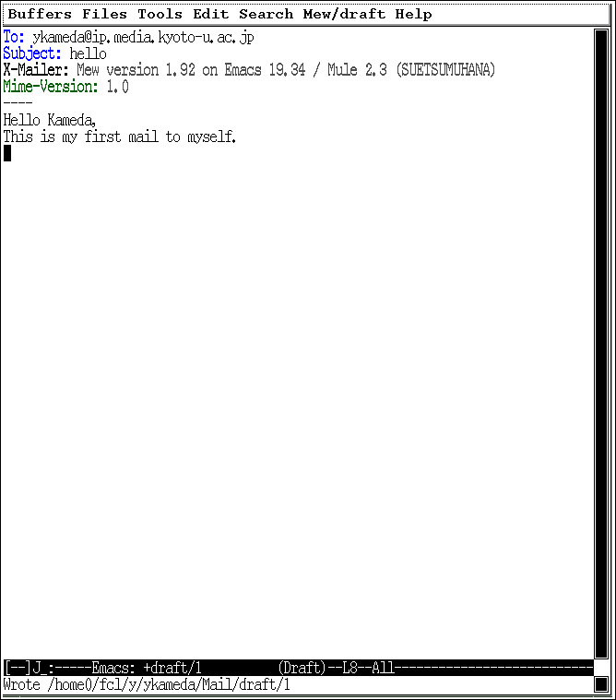Open the Buffers menu
Image resolution: width=616 pixels, height=700 pixels.
pos(40,14)
